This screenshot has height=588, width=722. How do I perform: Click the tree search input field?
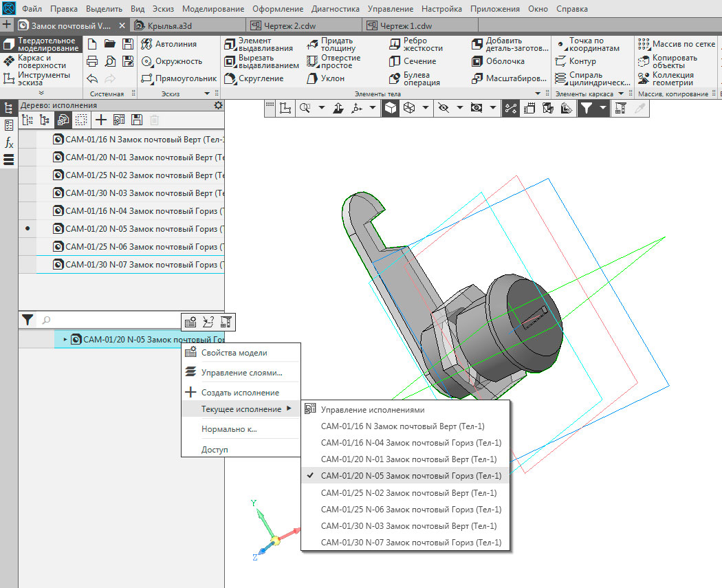pyautogui.click(x=111, y=320)
